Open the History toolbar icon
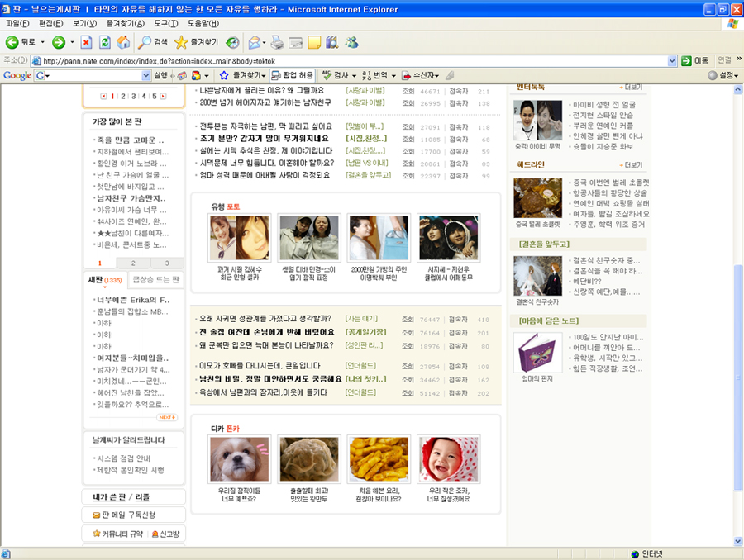The width and height of the screenshot is (744, 560). (x=234, y=42)
